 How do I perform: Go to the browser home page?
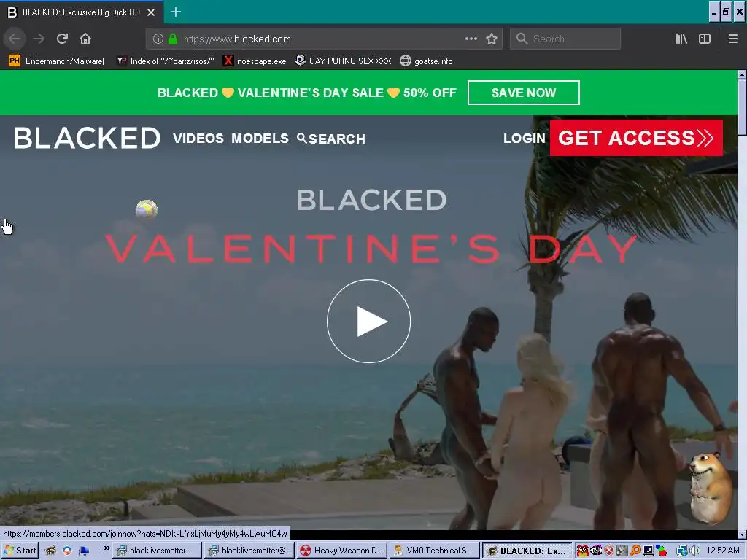pos(85,39)
